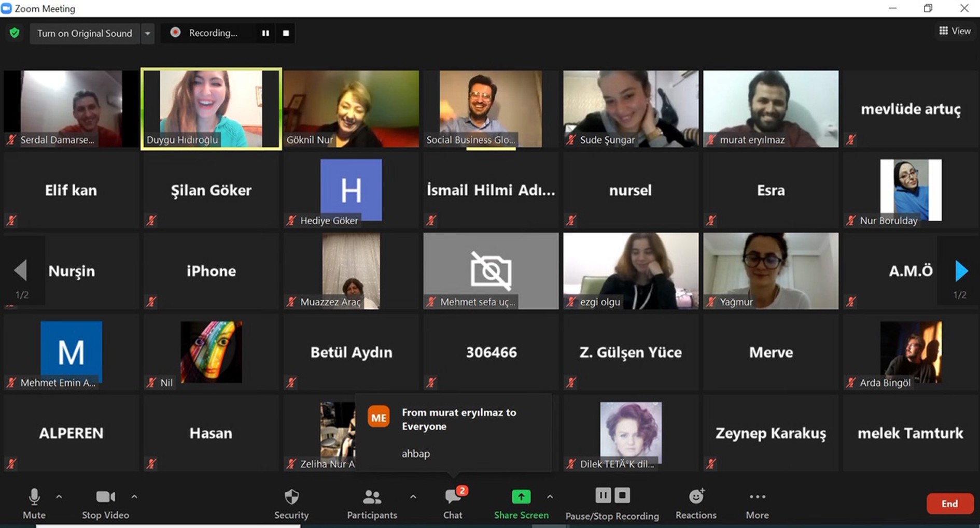Toggle Stop Video camera button
980x528 pixels.
point(105,504)
